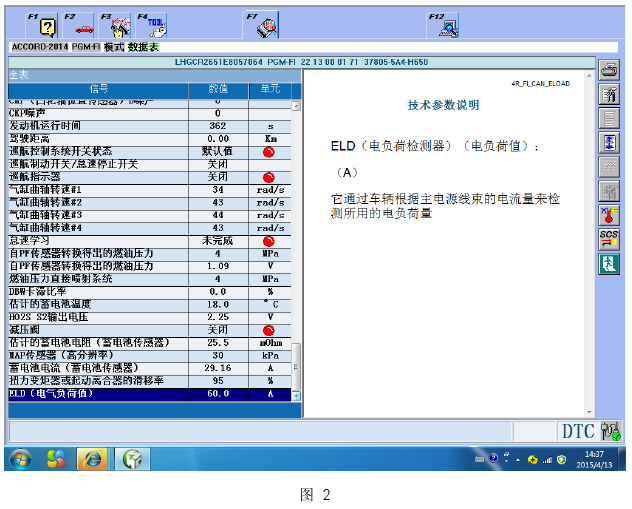
Task: Open the colorful pinwheel taskbar app
Action: tap(56, 459)
